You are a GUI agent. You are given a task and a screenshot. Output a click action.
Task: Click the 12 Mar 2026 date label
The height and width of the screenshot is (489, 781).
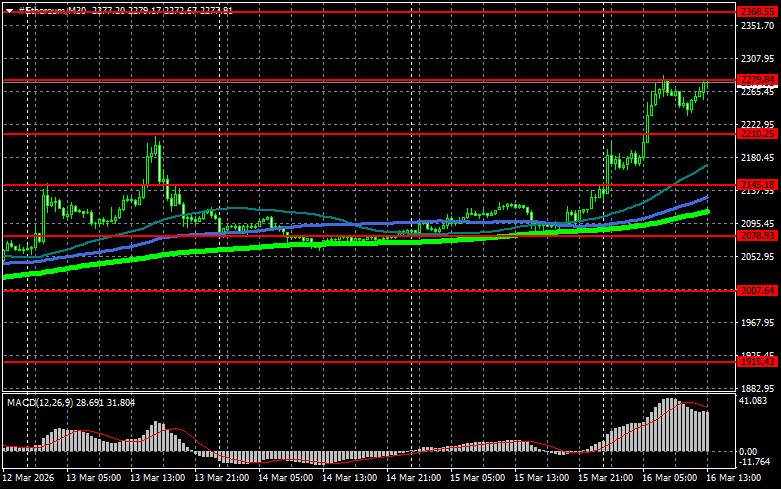click(28, 478)
